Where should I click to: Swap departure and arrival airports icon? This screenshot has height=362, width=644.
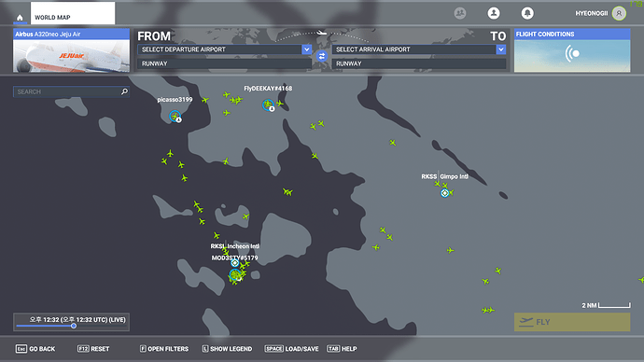coord(322,56)
